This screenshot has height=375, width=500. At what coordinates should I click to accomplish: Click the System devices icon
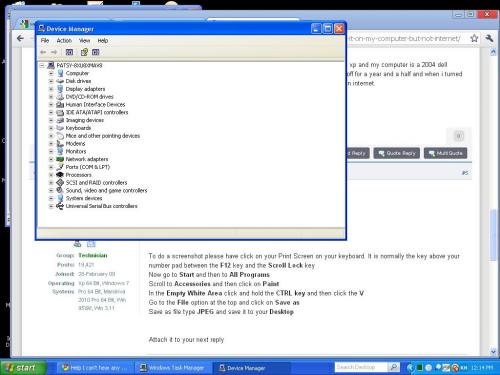(x=60, y=198)
